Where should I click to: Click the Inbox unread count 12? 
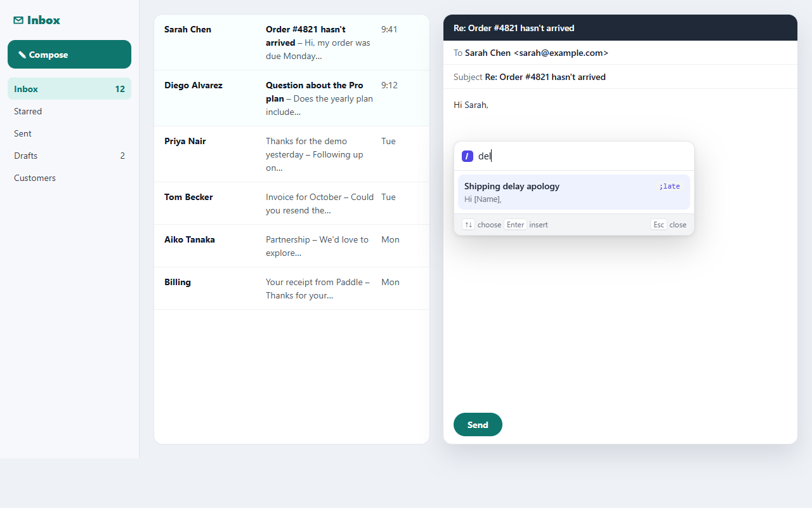[x=120, y=89]
